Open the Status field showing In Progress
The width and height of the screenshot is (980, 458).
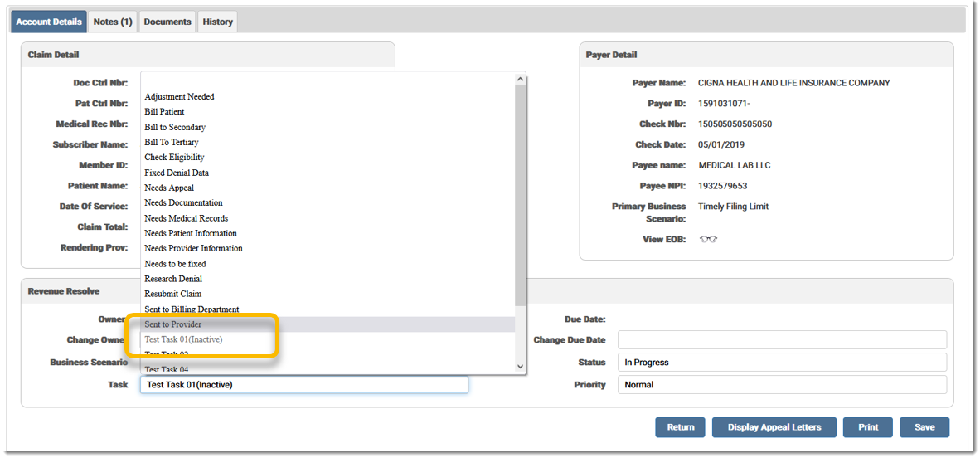click(x=781, y=363)
